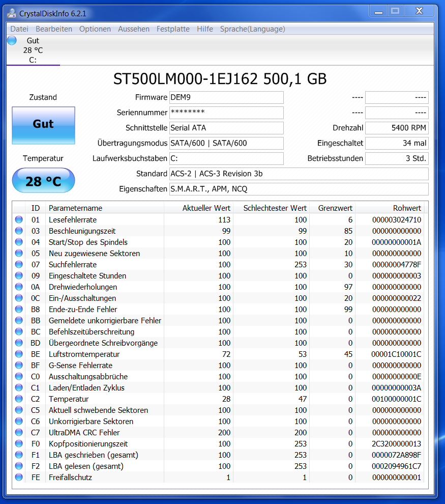Viewport: 445px width, 504px height.
Task: Click the drive title ST500LM000-1EJ162 500,1 GB
Action: [220, 79]
